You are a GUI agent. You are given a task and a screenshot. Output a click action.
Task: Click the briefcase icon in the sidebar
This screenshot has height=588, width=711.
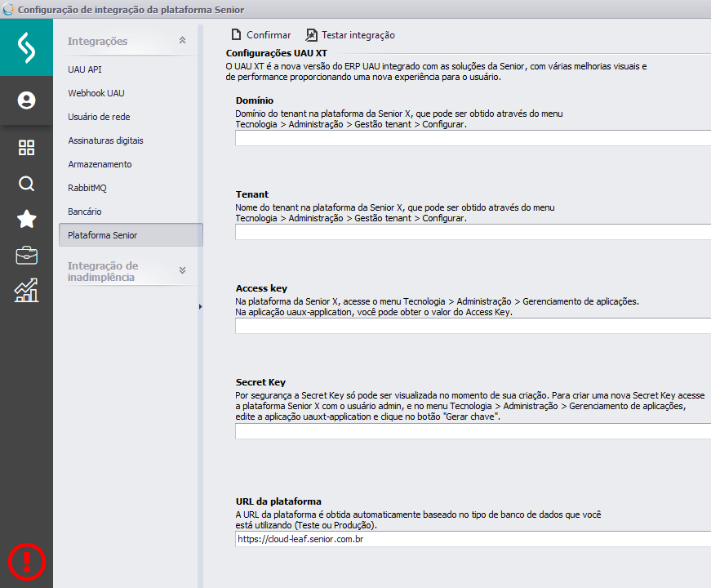click(x=26, y=255)
